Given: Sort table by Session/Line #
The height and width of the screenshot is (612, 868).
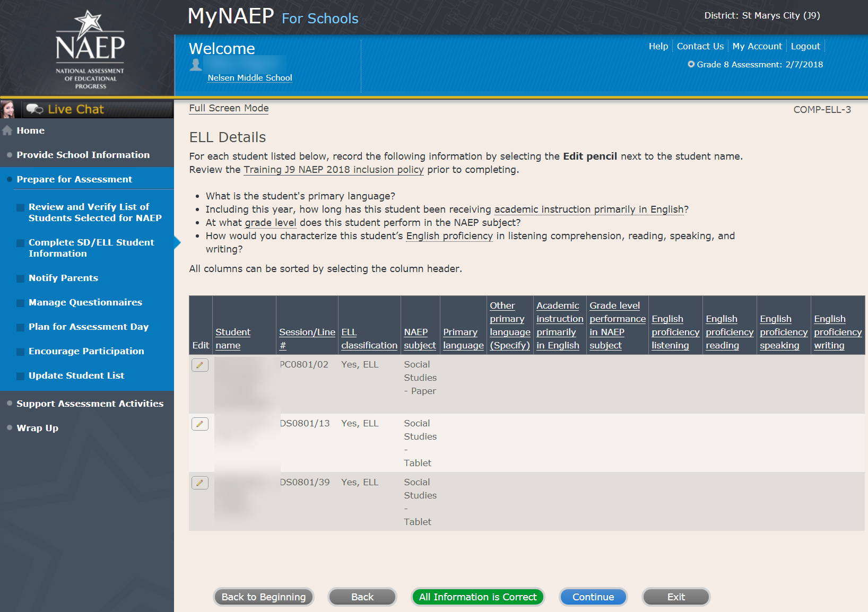Looking at the screenshot, I should click(x=307, y=338).
